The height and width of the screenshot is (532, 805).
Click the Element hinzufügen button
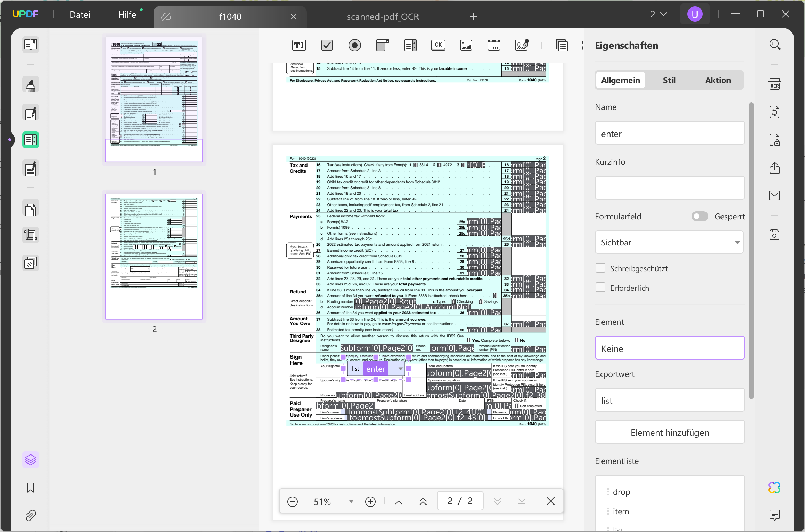pyautogui.click(x=669, y=432)
